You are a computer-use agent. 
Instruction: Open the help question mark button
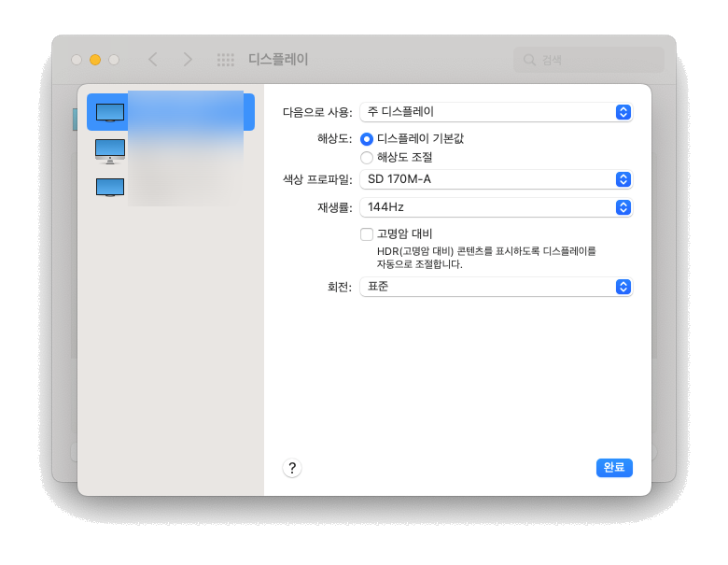(292, 468)
